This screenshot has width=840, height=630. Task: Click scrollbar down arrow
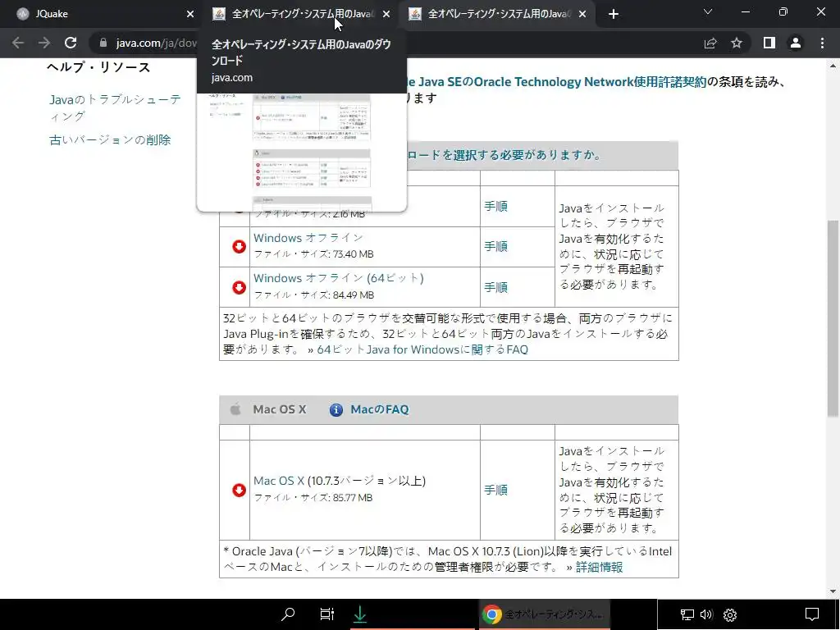(833, 591)
